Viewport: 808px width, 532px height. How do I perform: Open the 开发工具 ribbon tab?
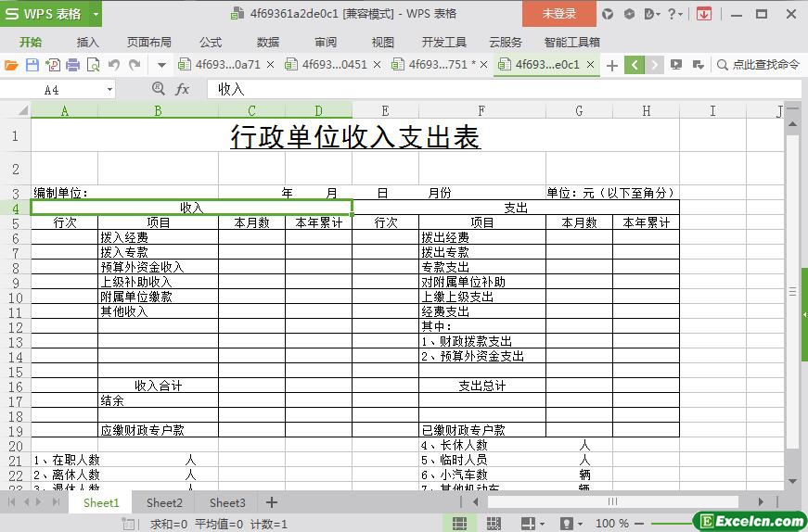coord(444,43)
